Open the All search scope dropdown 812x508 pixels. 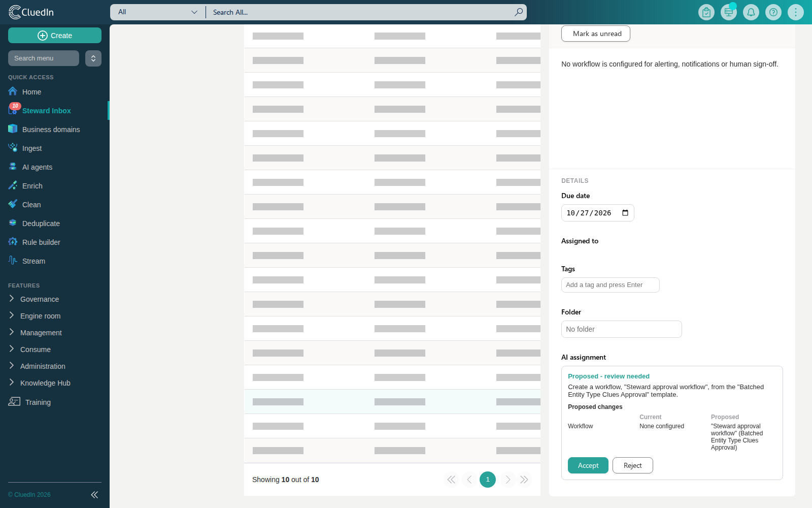pyautogui.click(x=158, y=12)
